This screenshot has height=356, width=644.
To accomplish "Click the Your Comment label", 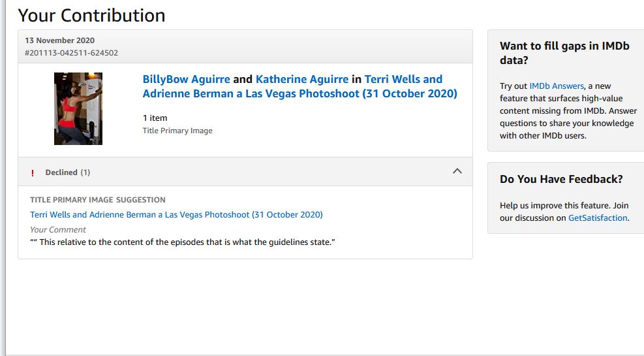I will [58, 230].
